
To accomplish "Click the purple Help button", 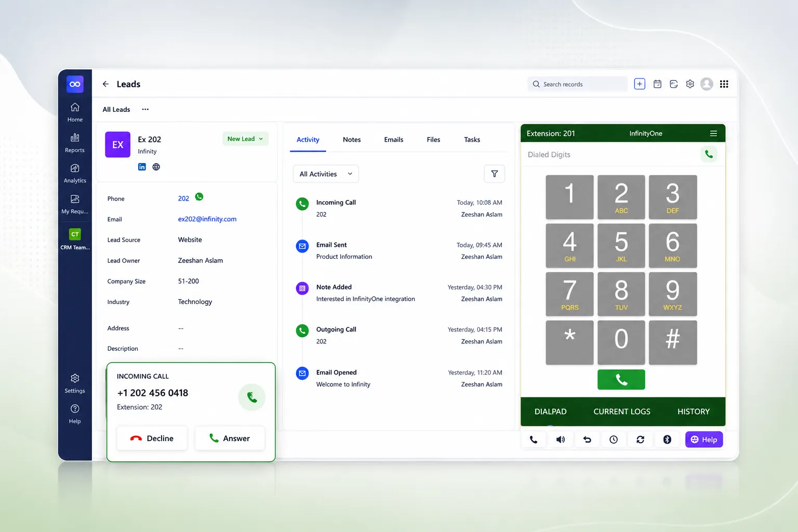I will tap(704, 440).
